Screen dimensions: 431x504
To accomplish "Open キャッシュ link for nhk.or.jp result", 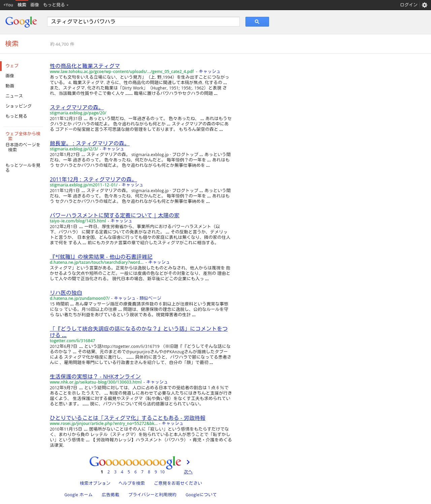I will pyautogui.click(x=157, y=382).
